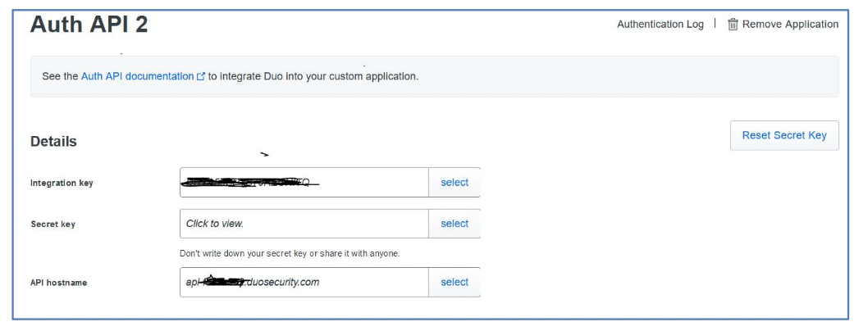This screenshot has width=868, height=331.
Task: Click the divider between Authentication Log and Remove Application
Action: [715, 24]
